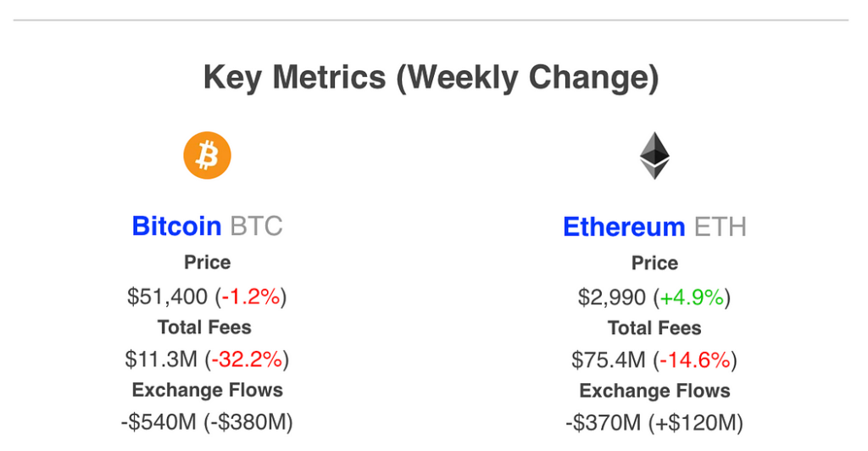Screen dimensions: 868x451
Task: Click the red -14.6% Ethereum fees change
Action: tap(694, 360)
